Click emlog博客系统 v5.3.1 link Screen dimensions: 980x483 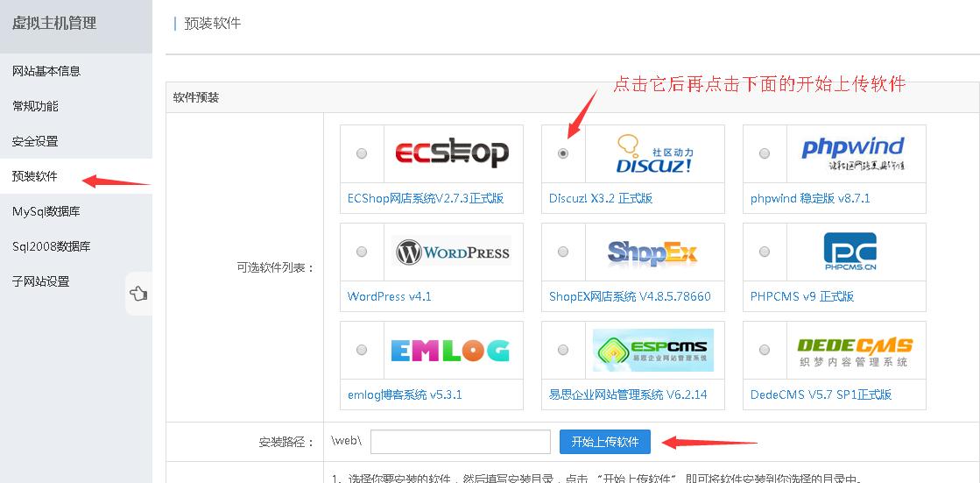point(405,394)
